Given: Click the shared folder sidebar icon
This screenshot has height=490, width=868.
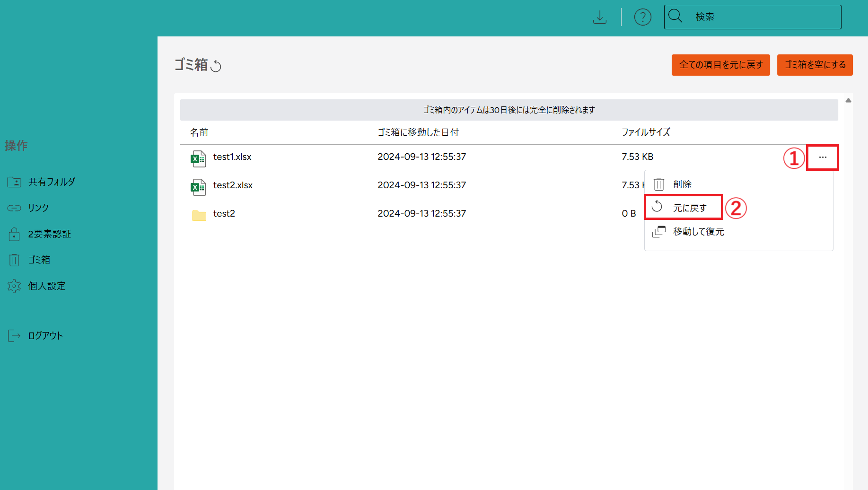Looking at the screenshot, I should (14, 182).
